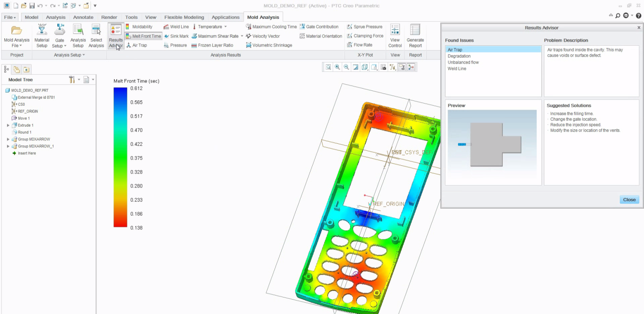Open the File menu
Viewport: 644px width, 314px height.
[x=10, y=17]
